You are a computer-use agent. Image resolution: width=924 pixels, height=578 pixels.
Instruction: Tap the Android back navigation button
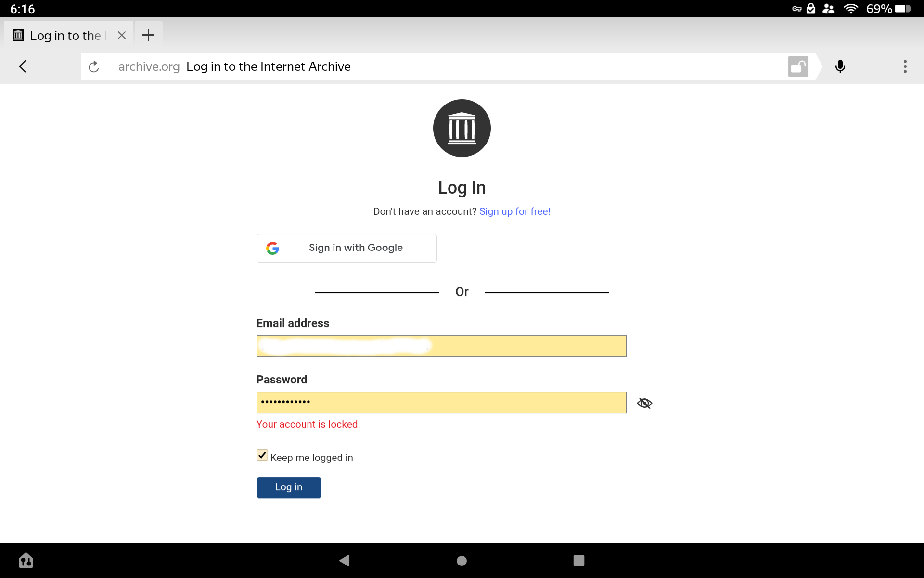(345, 561)
